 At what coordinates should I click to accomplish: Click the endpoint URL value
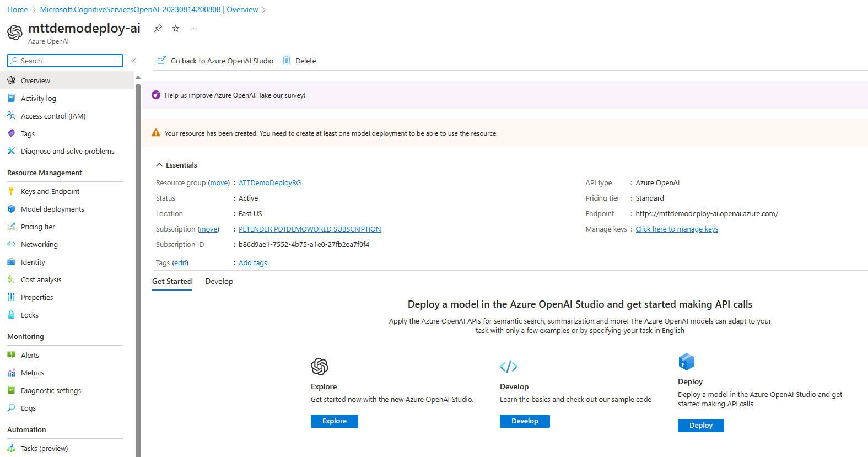pos(707,214)
